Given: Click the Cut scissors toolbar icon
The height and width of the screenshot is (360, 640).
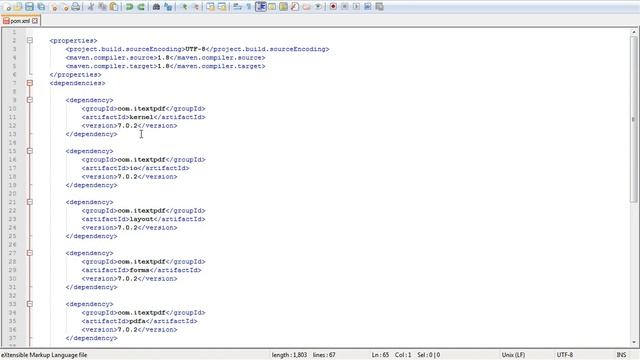Looking at the screenshot, I should point(91,7).
